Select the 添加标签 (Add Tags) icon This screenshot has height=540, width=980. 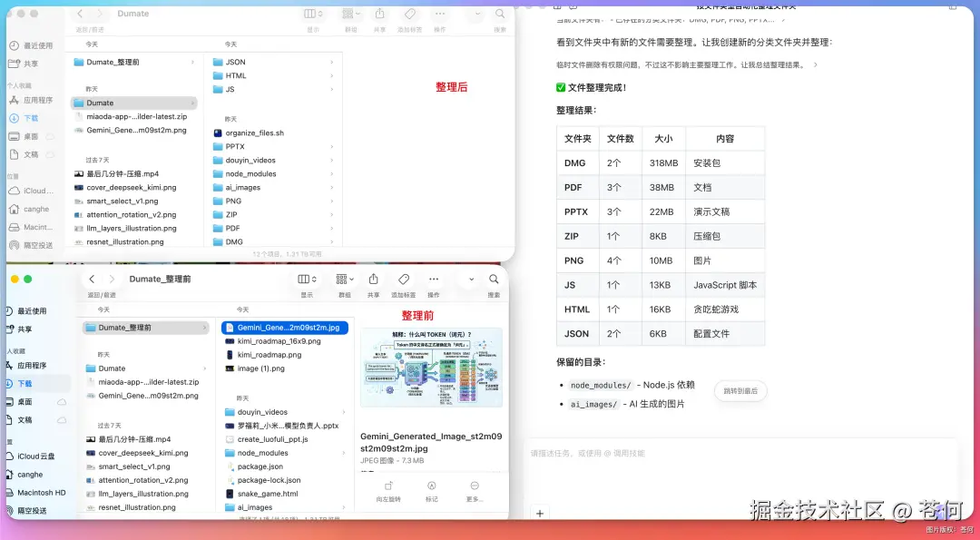[x=409, y=15]
